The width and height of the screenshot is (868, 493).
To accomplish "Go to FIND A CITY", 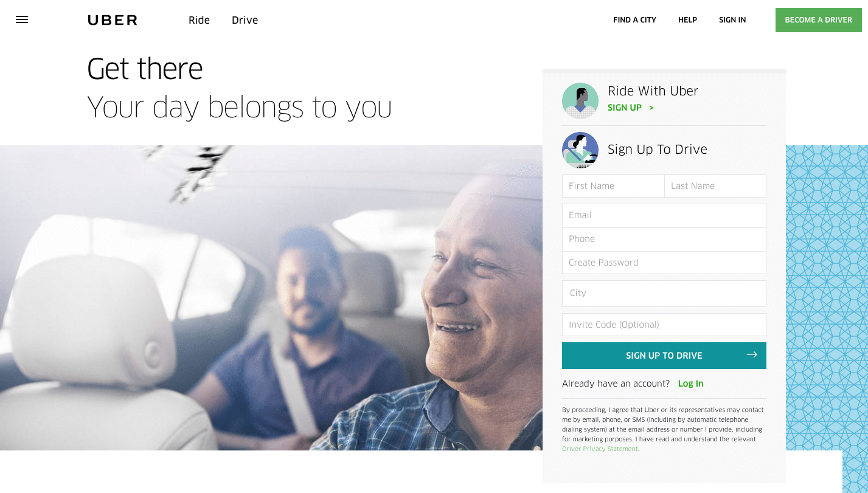I will 634,20.
